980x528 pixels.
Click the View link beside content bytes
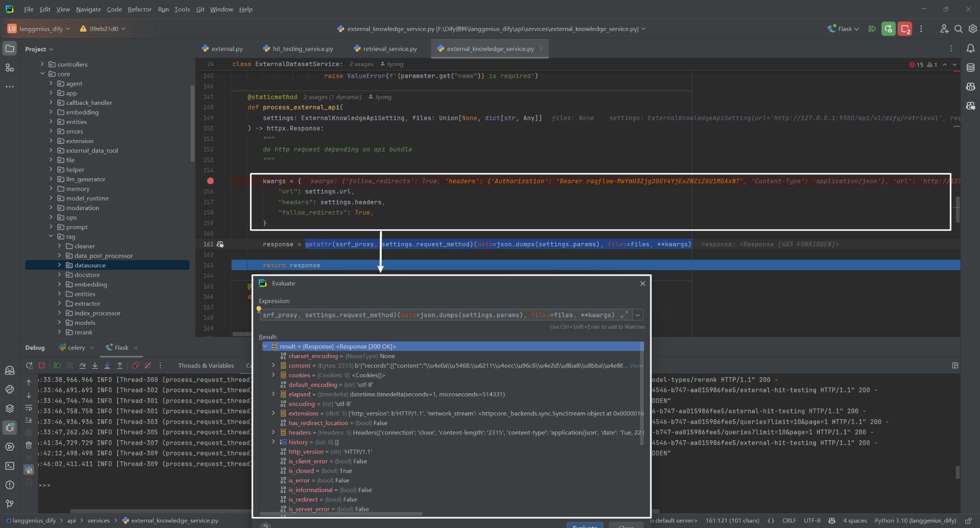(636, 365)
